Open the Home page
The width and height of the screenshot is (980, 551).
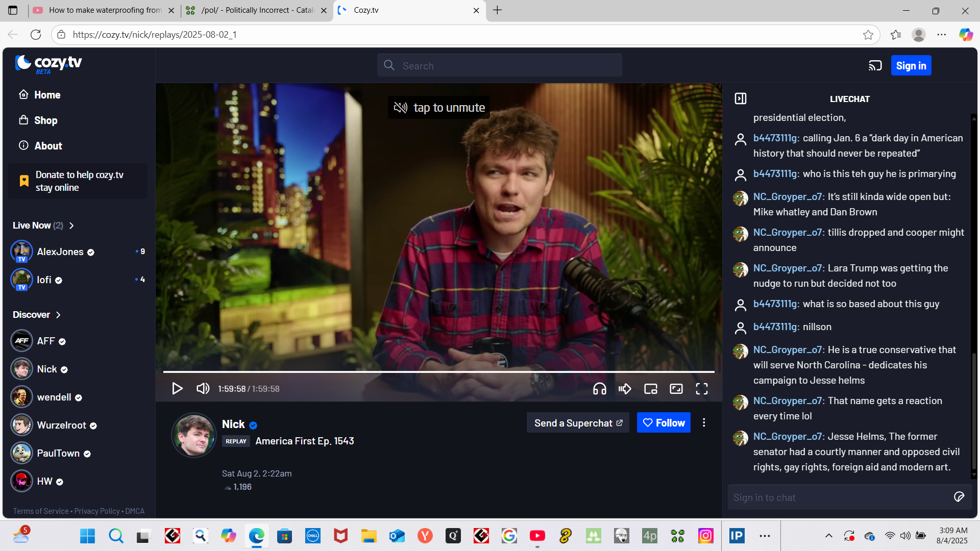click(x=40, y=95)
